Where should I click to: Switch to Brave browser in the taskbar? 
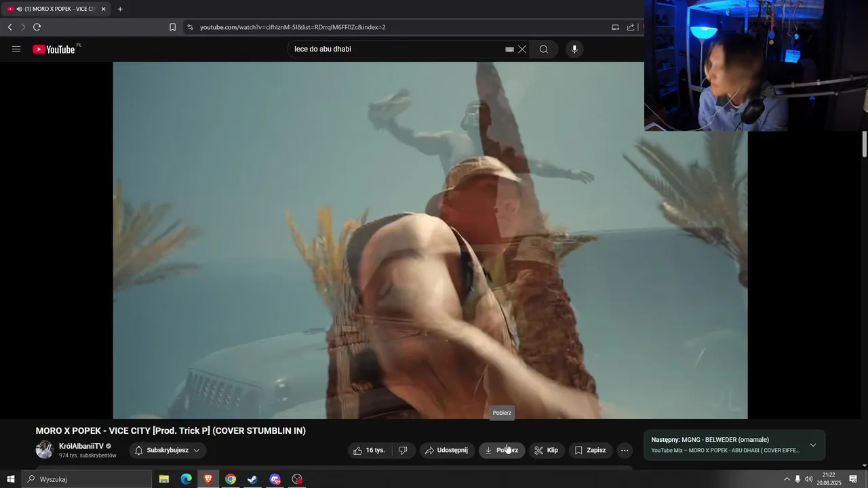[208, 479]
